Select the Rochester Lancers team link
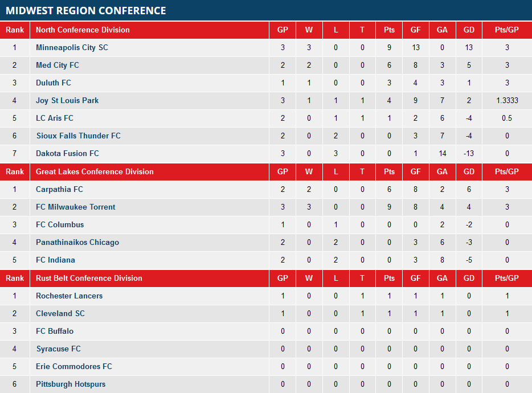This screenshot has width=532, height=393. (x=69, y=296)
